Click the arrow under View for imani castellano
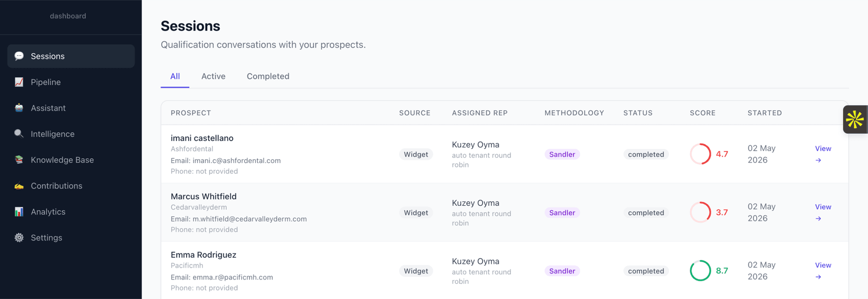 point(818,160)
